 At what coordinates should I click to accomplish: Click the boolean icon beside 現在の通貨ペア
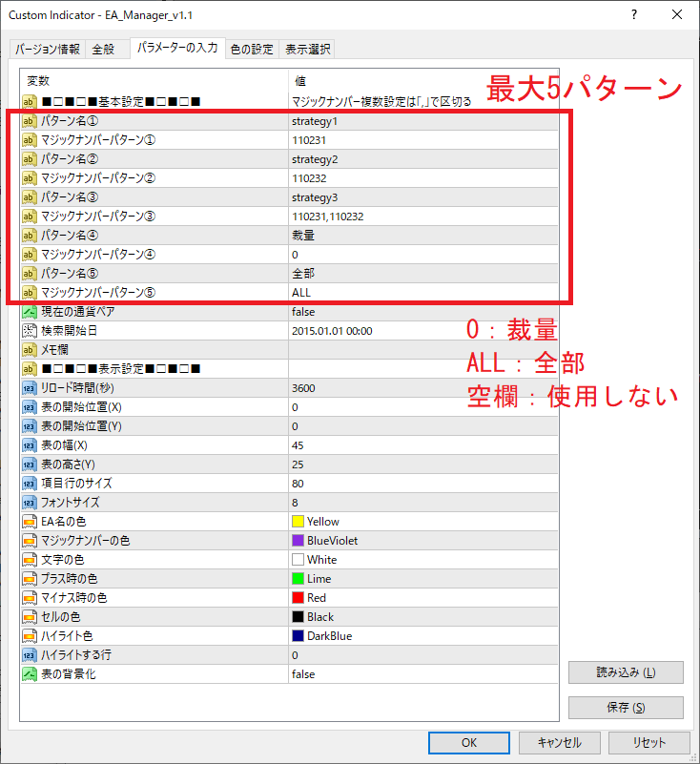30,311
